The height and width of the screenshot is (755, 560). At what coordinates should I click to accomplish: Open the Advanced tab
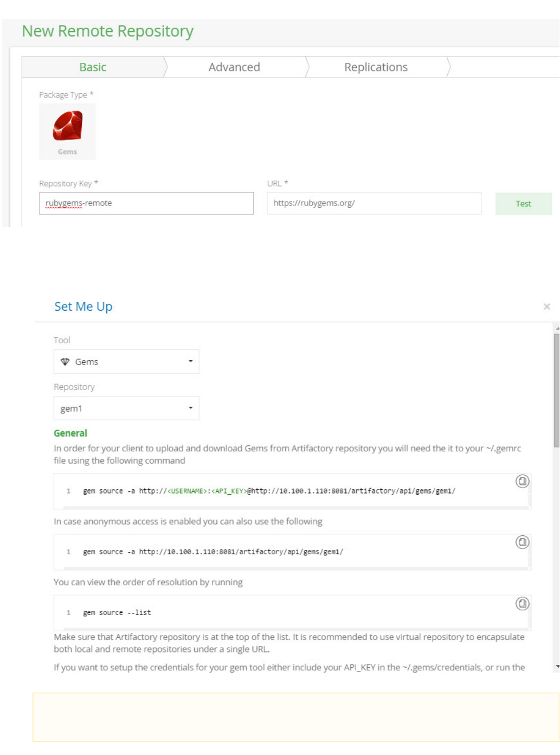click(234, 67)
